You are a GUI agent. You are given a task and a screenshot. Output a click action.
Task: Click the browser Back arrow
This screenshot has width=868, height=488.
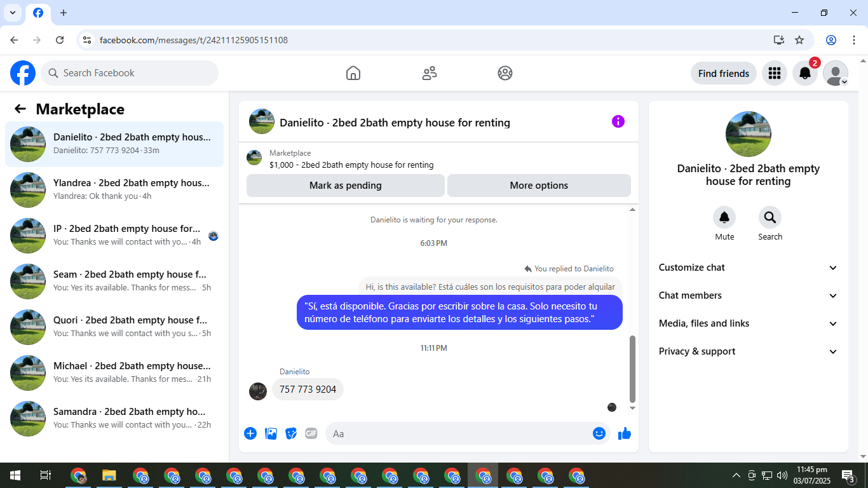(14, 40)
